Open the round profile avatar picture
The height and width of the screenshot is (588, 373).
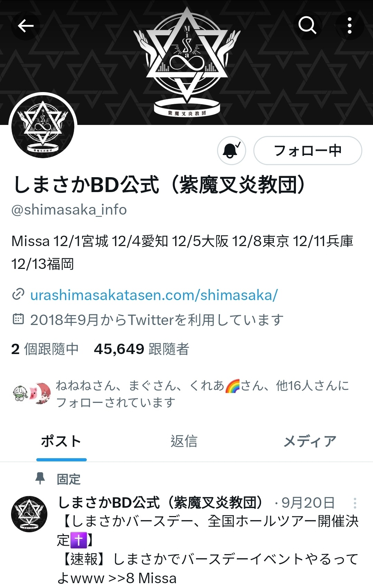coord(43,127)
